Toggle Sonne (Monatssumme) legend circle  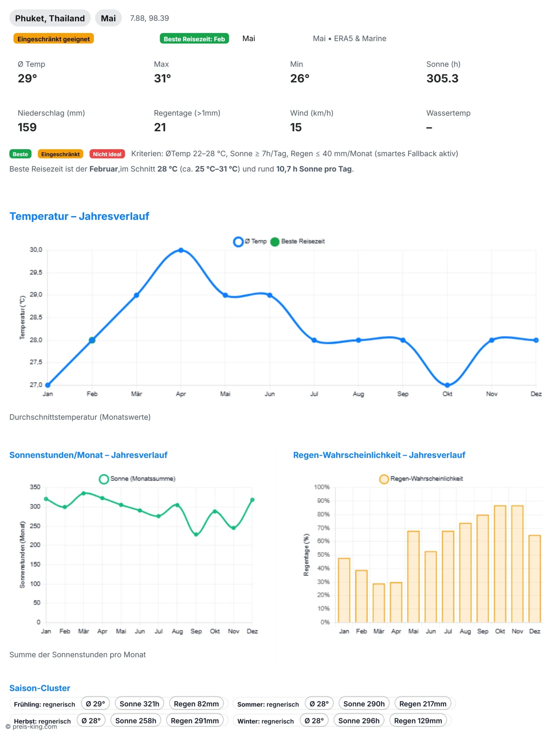tap(104, 479)
